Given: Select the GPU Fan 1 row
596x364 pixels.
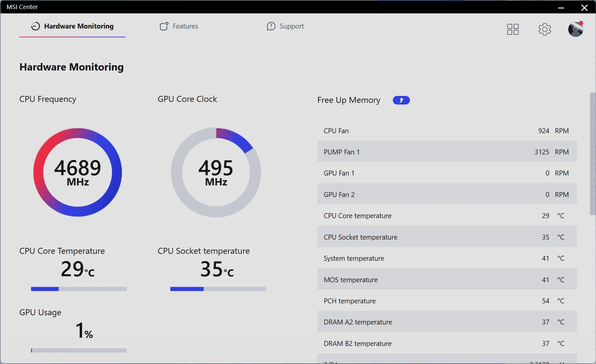Looking at the screenshot, I should pyautogui.click(x=447, y=173).
